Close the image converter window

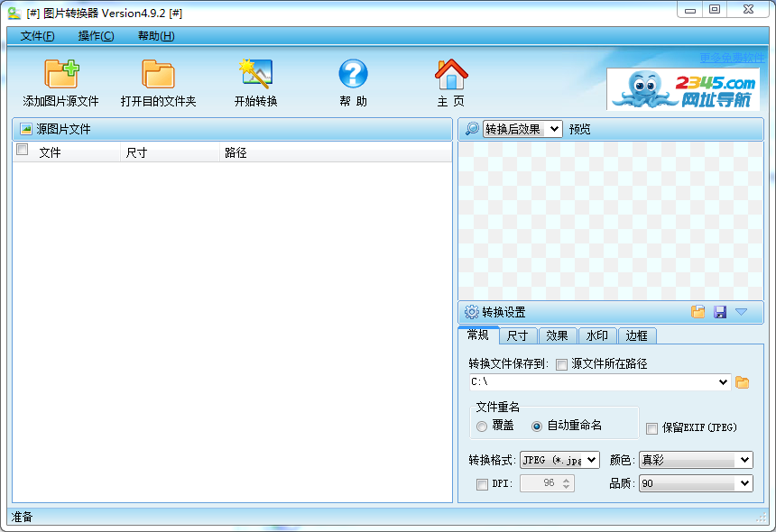[x=748, y=9]
